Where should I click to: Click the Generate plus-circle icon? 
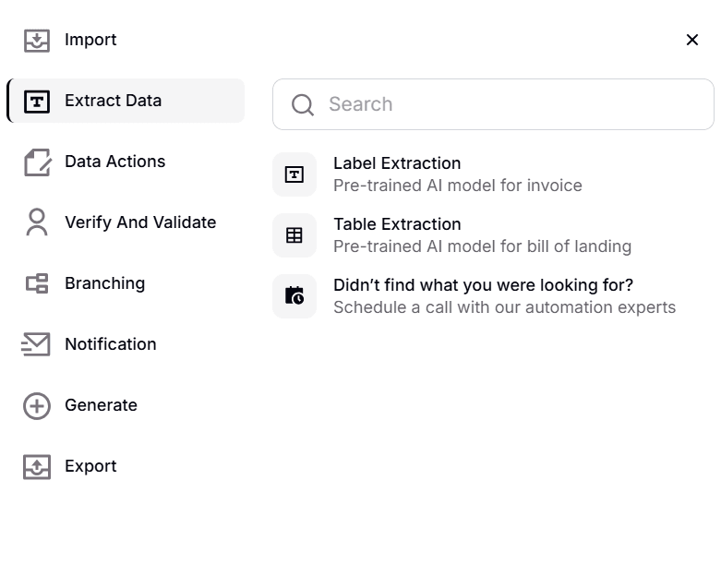tap(37, 405)
